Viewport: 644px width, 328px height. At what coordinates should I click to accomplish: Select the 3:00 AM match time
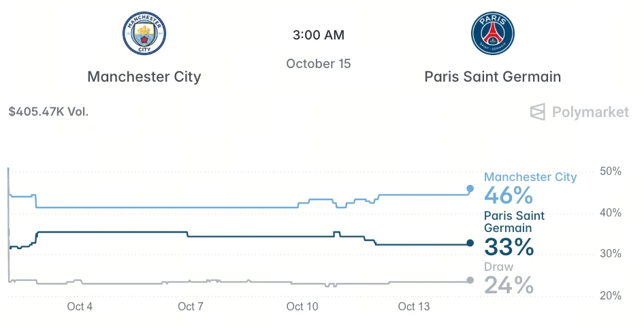[319, 35]
